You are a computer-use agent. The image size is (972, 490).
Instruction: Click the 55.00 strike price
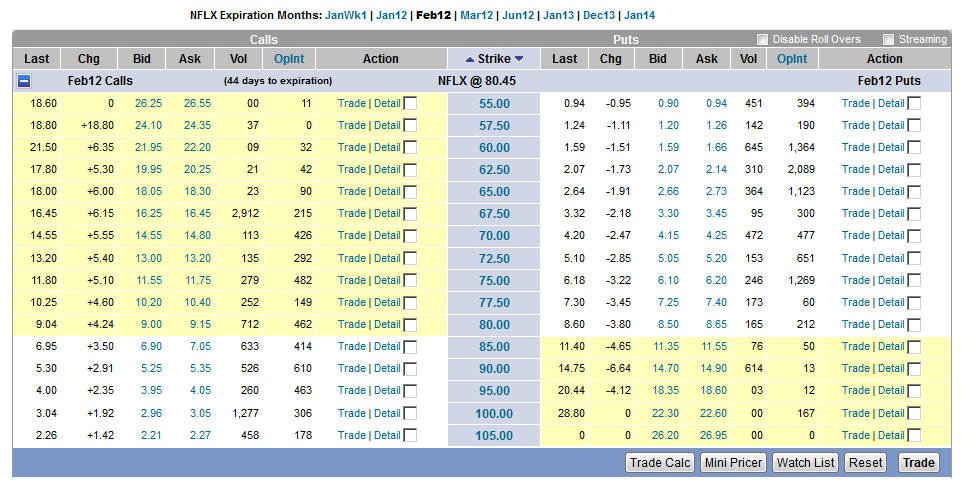pos(494,104)
